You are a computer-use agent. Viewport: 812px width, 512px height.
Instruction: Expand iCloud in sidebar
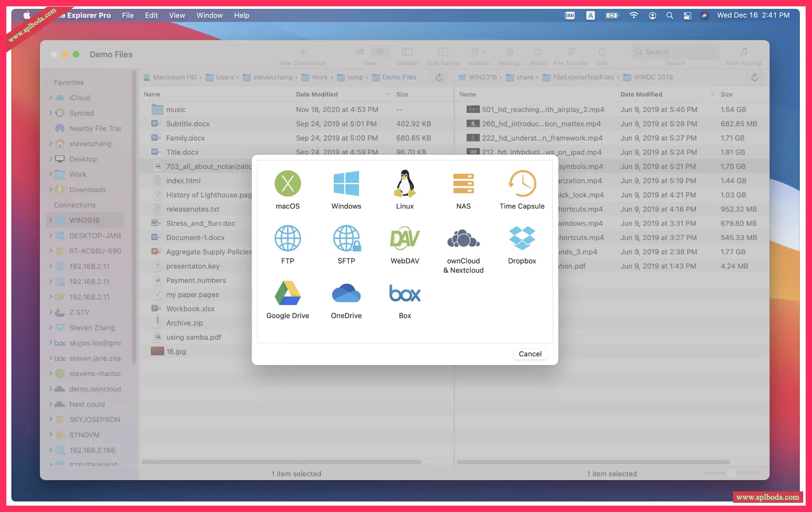(x=51, y=97)
